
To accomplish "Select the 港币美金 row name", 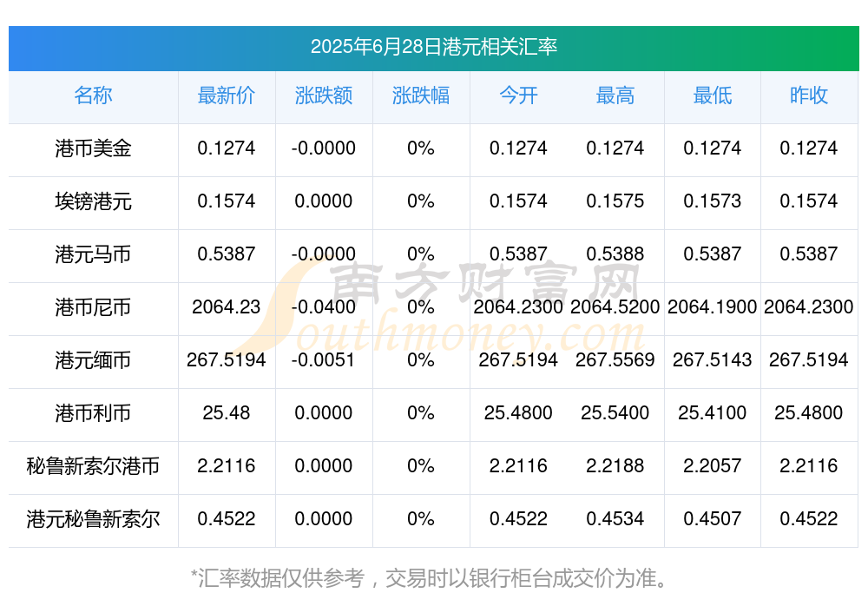I will pos(93,148).
